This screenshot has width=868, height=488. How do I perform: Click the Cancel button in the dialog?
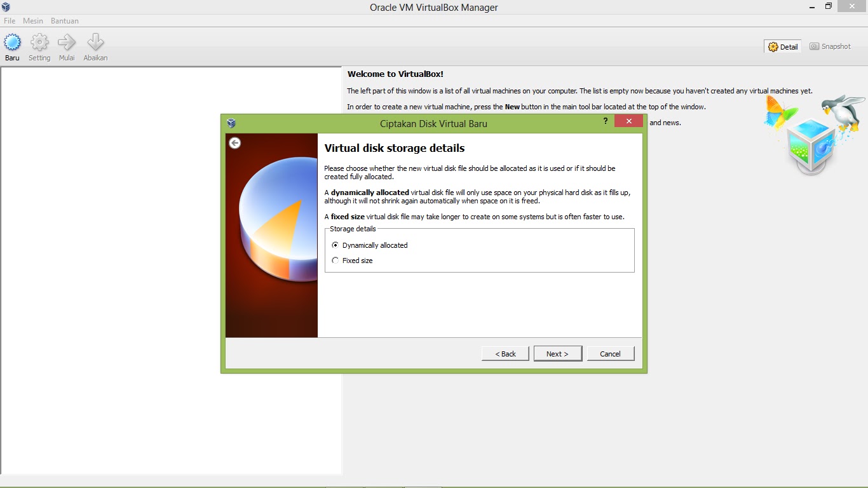tap(610, 354)
